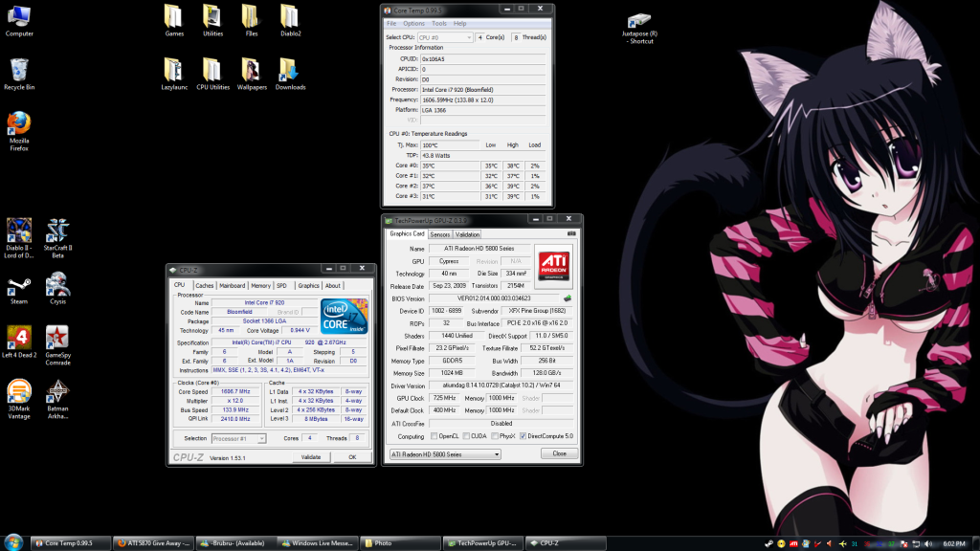The height and width of the screenshot is (551, 980).
Task: Launch StarCraft II Beta icon
Action: [x=57, y=238]
